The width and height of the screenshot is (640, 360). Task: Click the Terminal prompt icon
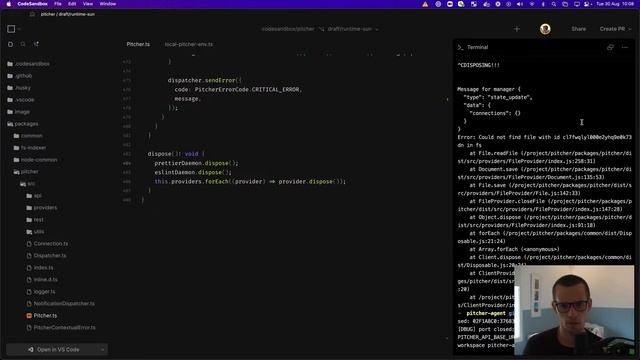tap(460, 47)
